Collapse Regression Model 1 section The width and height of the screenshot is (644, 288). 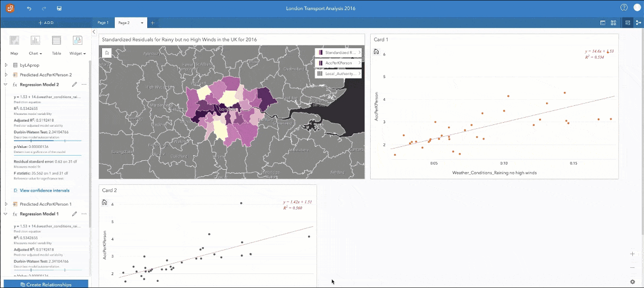pyautogui.click(x=6, y=214)
